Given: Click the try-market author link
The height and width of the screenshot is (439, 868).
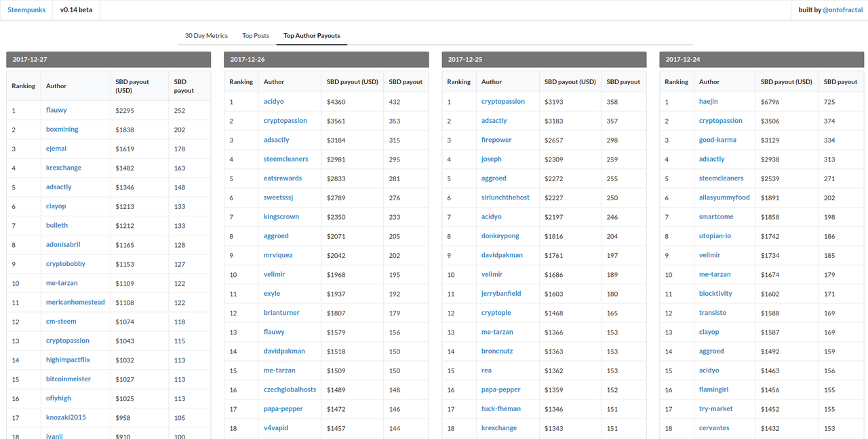Looking at the screenshot, I should click(x=716, y=409).
